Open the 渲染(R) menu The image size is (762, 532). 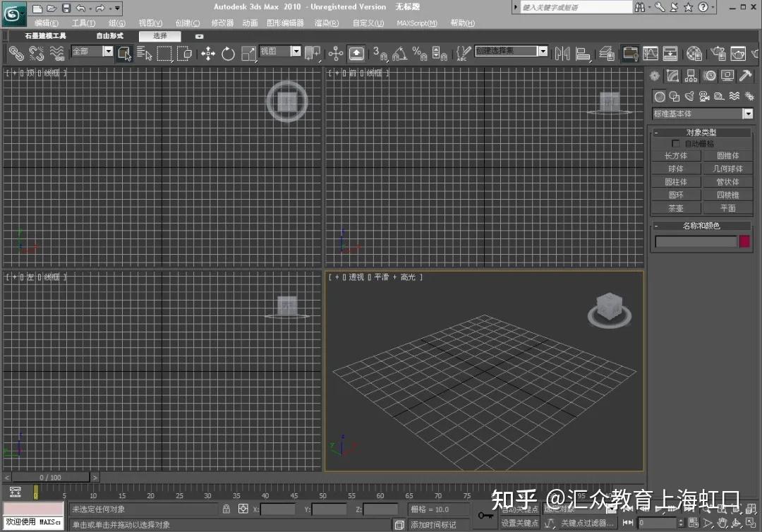coord(325,23)
